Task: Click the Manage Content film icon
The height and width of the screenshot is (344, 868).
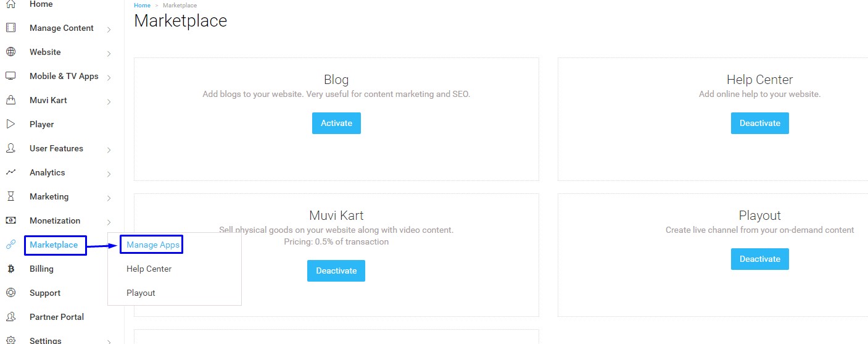Action: tap(10, 28)
